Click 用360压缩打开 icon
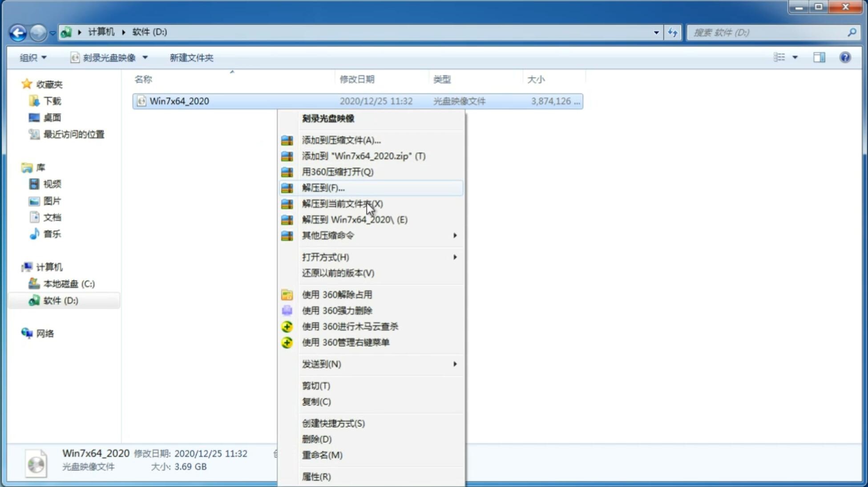This screenshot has height=487, width=868. pos(287,171)
